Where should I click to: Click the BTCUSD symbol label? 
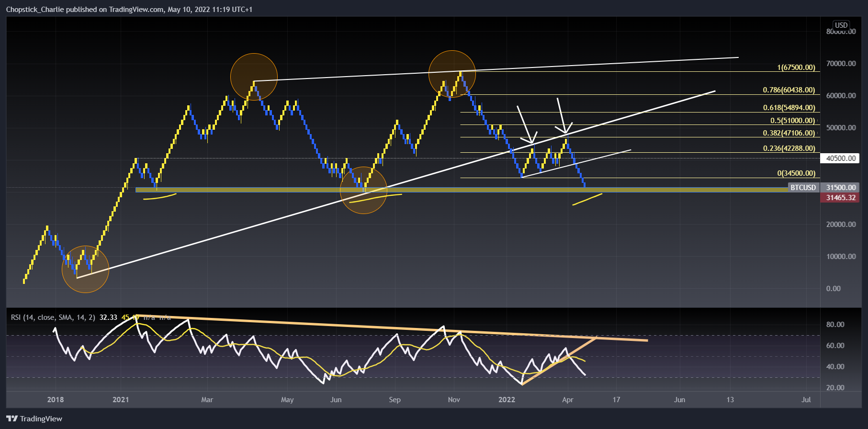pos(803,188)
